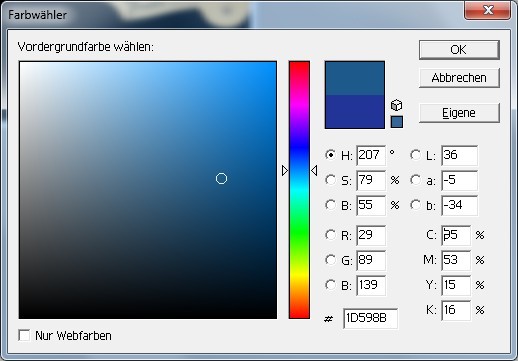Click the circular marker in color field
The width and height of the screenshot is (518, 361).
[x=221, y=179]
